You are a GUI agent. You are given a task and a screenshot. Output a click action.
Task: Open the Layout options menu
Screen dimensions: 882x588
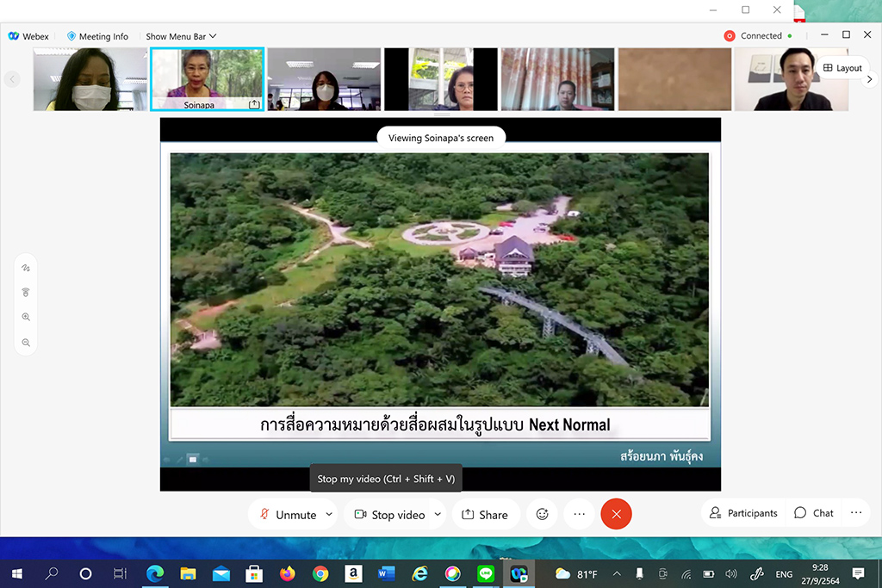click(842, 68)
